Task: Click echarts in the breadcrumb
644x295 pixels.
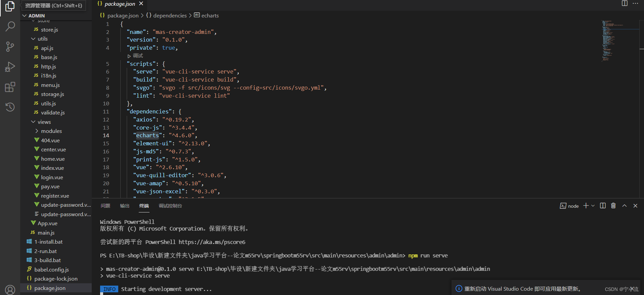Action: [x=210, y=15]
